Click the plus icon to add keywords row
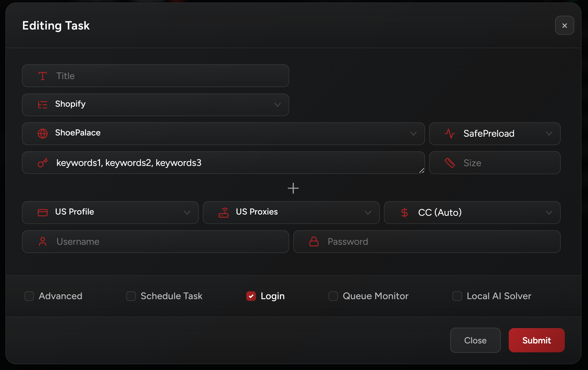The height and width of the screenshot is (370, 588). click(293, 188)
